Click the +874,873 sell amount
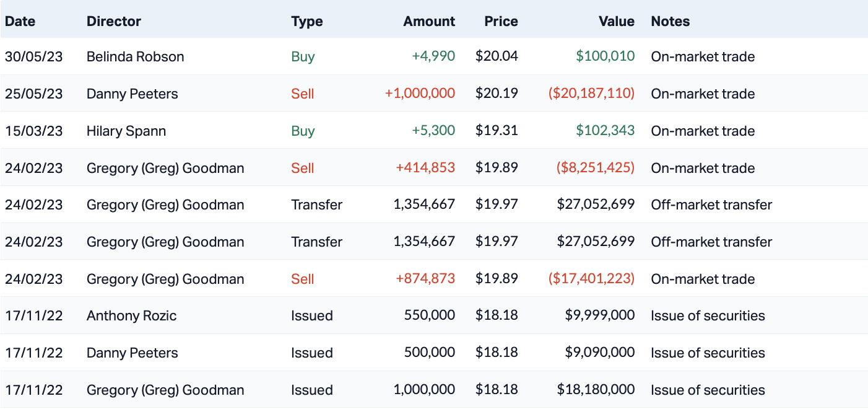Screen dimensions: 868x409 tap(426, 279)
